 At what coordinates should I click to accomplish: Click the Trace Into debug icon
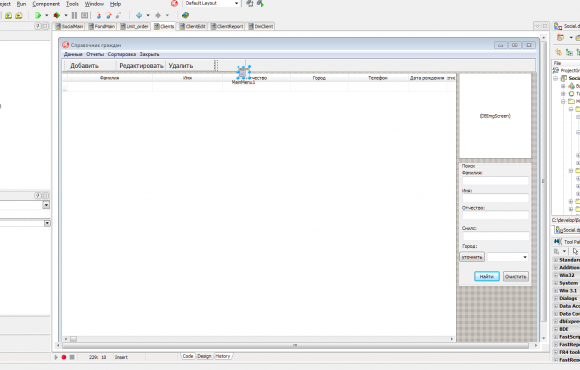pos(98,15)
